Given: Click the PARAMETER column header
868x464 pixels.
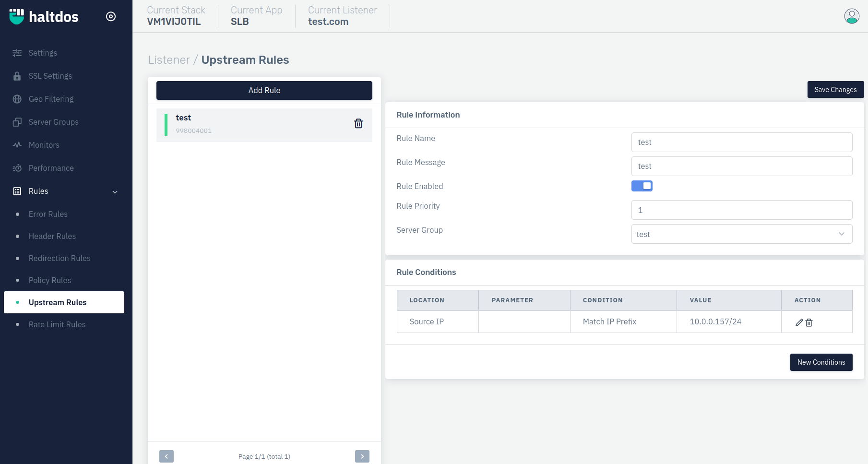Looking at the screenshot, I should coord(524,300).
